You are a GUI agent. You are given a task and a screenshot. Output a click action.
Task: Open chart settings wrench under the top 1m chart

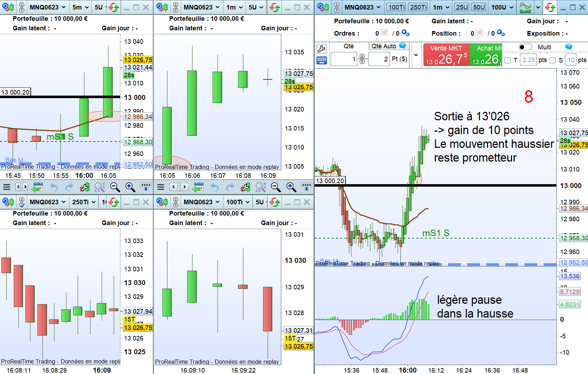(x=245, y=187)
